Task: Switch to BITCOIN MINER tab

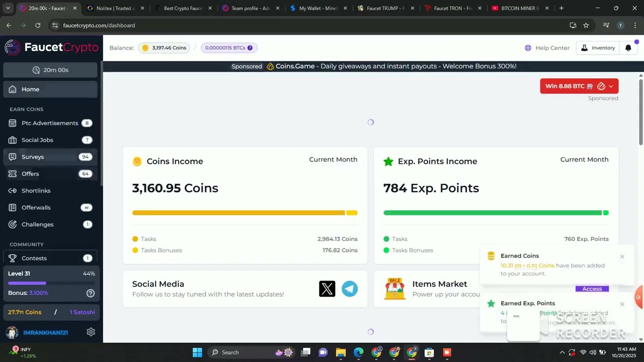Action: pyautogui.click(x=520, y=8)
